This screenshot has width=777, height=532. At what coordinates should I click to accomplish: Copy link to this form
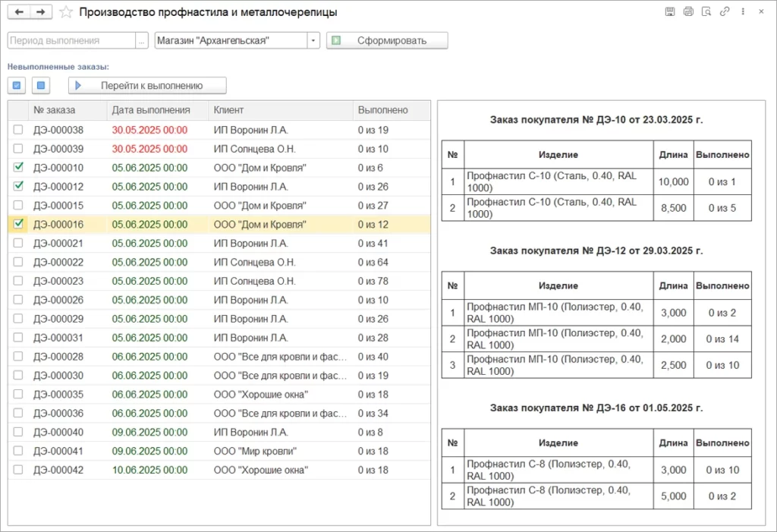coord(725,11)
